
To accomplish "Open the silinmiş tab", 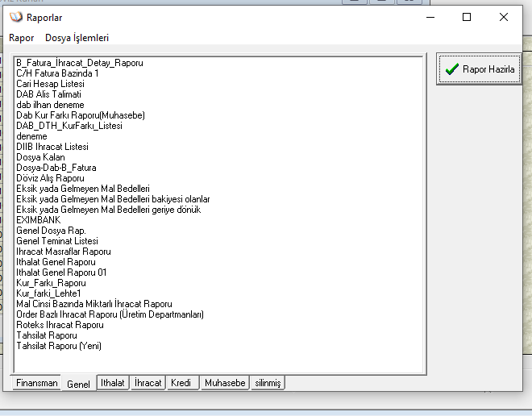I will (x=268, y=383).
